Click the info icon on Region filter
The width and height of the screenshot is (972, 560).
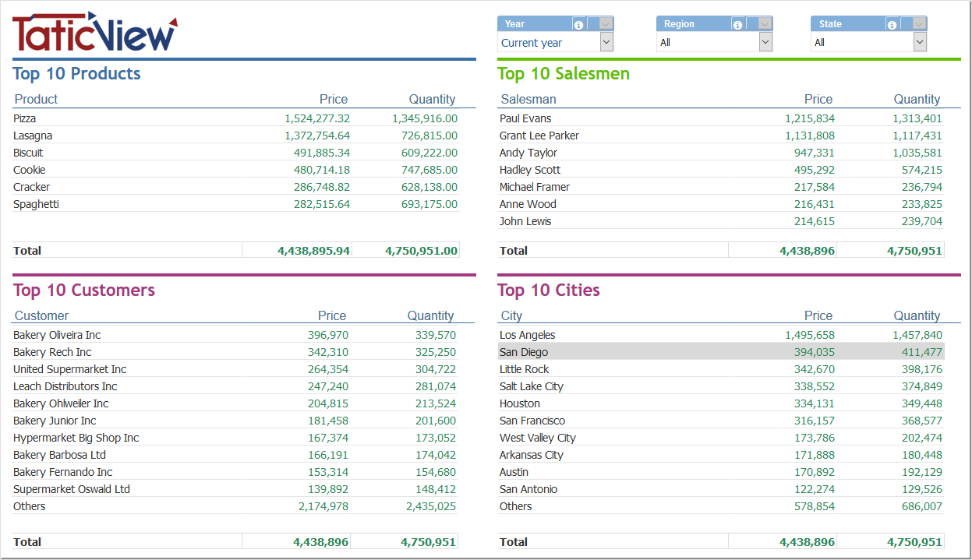[x=737, y=25]
